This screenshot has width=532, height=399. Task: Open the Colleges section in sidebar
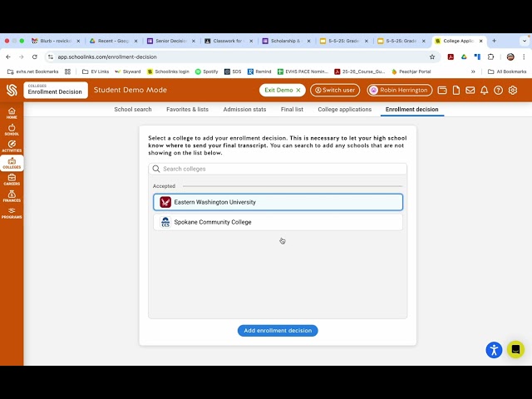(x=12, y=163)
